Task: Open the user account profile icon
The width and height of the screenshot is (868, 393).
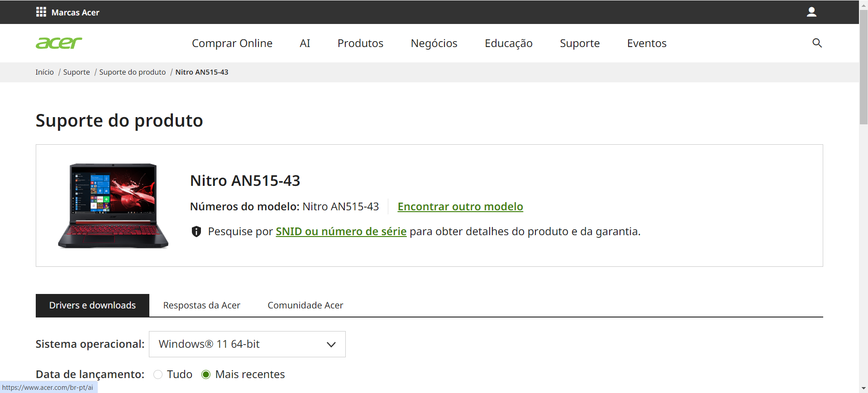Action: [811, 12]
